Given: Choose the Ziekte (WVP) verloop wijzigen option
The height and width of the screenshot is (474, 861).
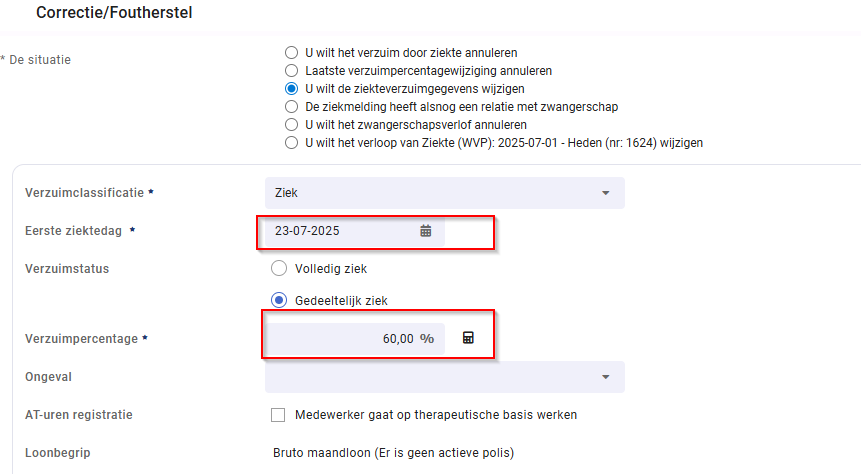Looking at the screenshot, I should click(x=292, y=143).
